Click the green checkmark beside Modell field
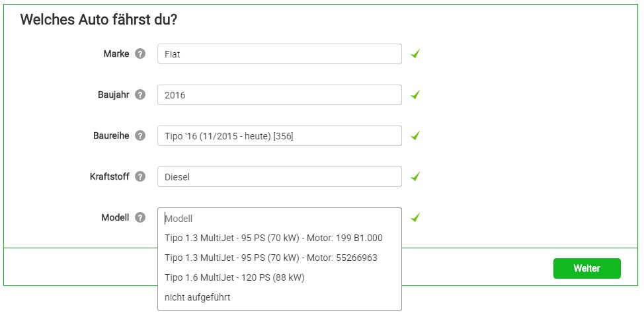This screenshot has width=644, height=319. [x=415, y=218]
